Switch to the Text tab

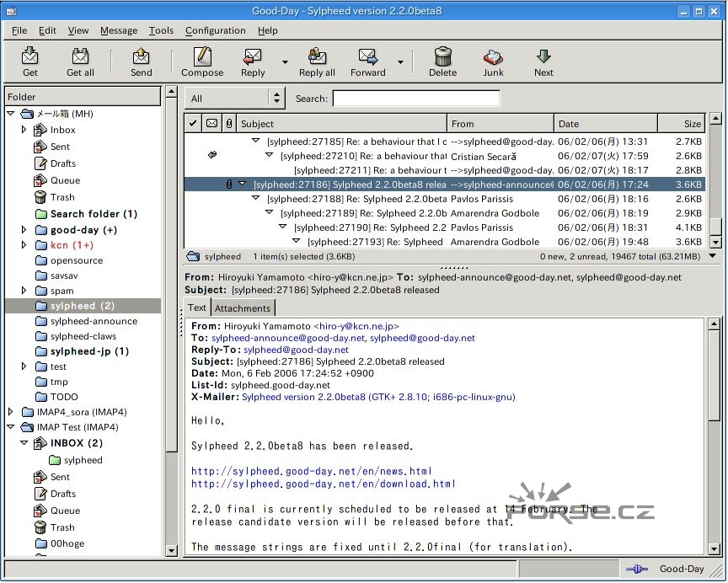tap(197, 308)
